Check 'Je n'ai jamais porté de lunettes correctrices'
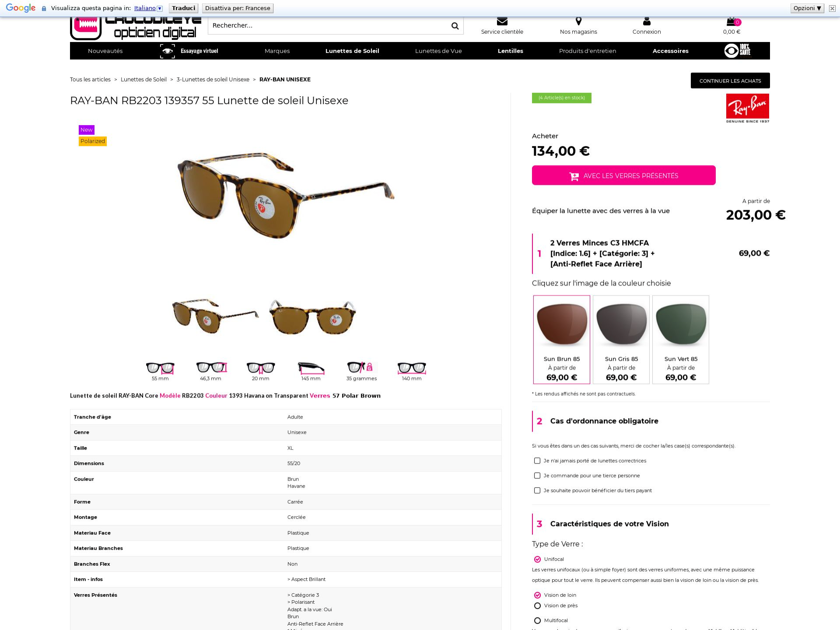 point(537,461)
